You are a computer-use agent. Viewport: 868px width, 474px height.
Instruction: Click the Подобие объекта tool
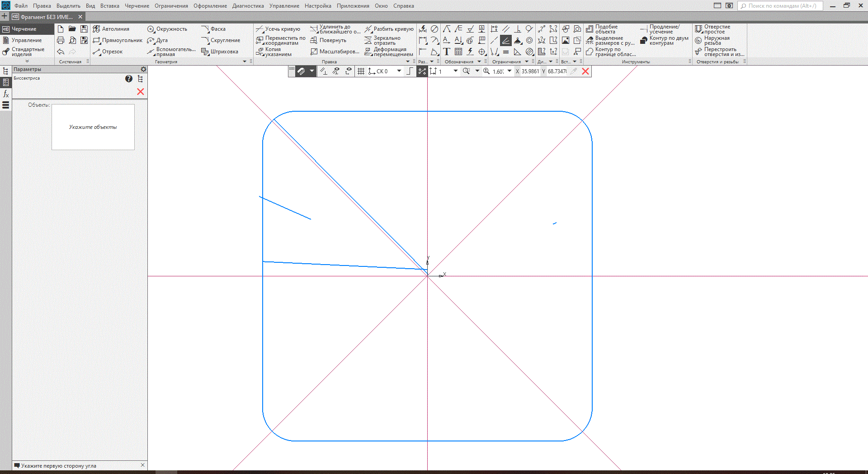click(x=602, y=29)
